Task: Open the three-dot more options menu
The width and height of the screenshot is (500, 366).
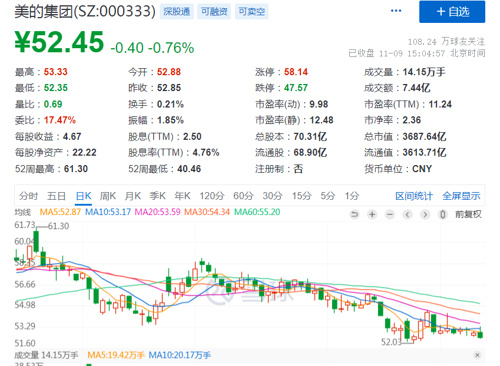Action: (x=396, y=11)
